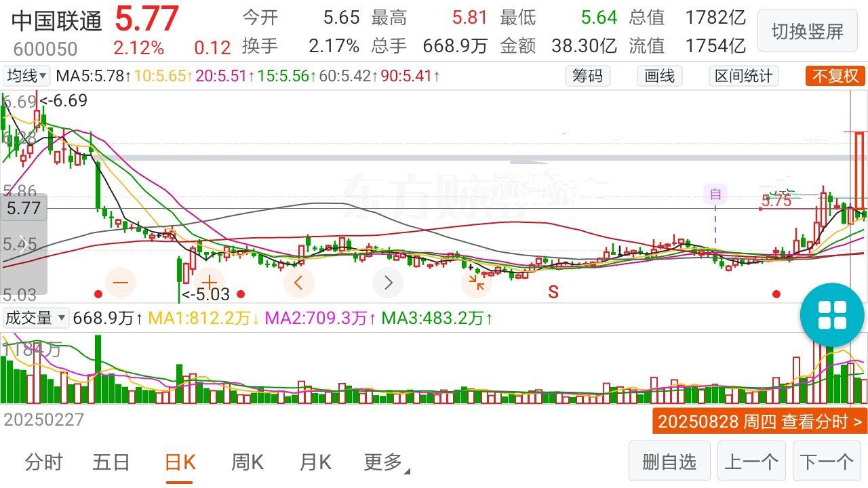868x488 pixels.
Task: Expand the 更多 period options
Action: pyautogui.click(x=387, y=462)
